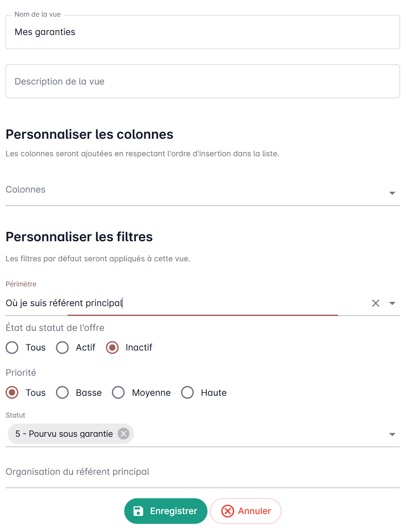Select the 'Tous' priority radio

coord(12,393)
